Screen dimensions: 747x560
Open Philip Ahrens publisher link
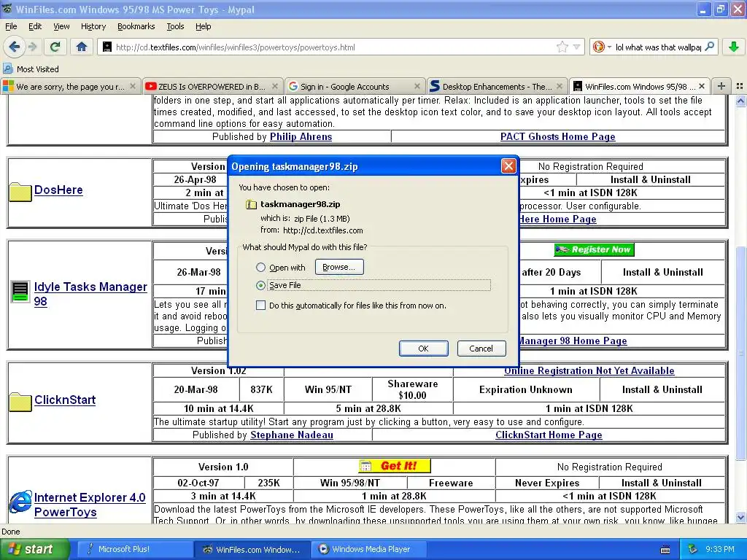(301, 136)
